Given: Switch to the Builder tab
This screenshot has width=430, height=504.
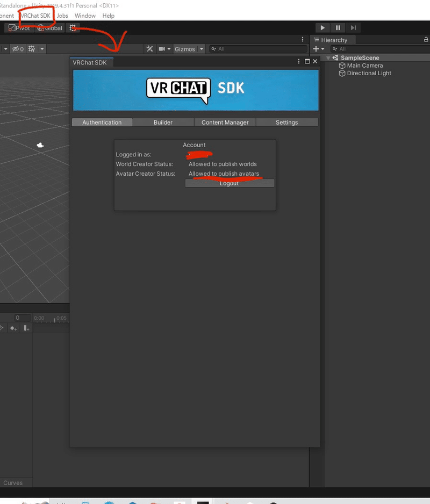Looking at the screenshot, I should [x=163, y=123].
